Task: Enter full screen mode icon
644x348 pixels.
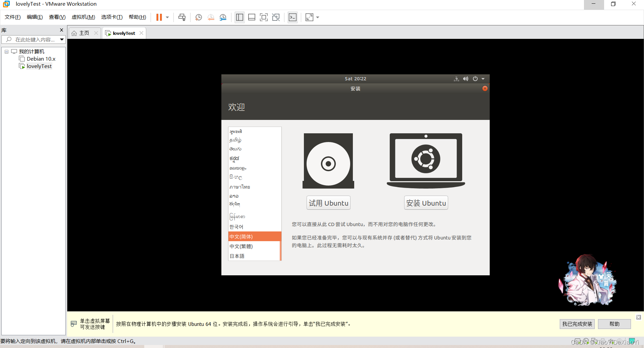Action: click(x=264, y=17)
